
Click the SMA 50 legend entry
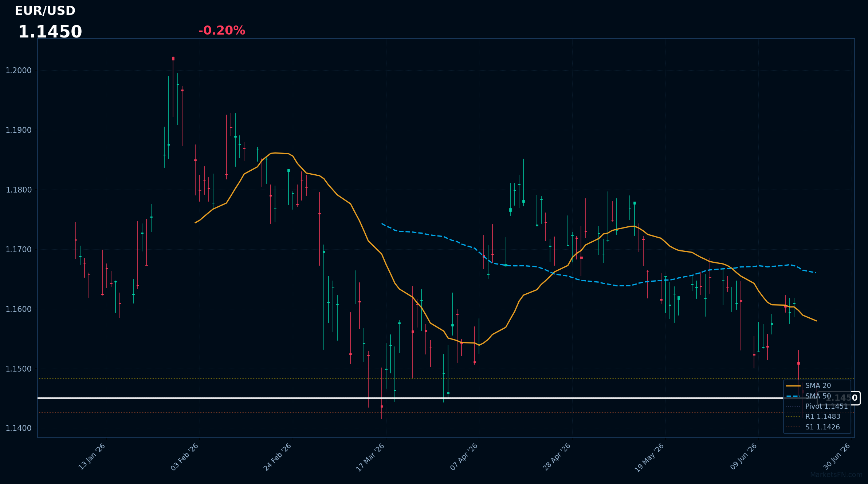point(809,396)
